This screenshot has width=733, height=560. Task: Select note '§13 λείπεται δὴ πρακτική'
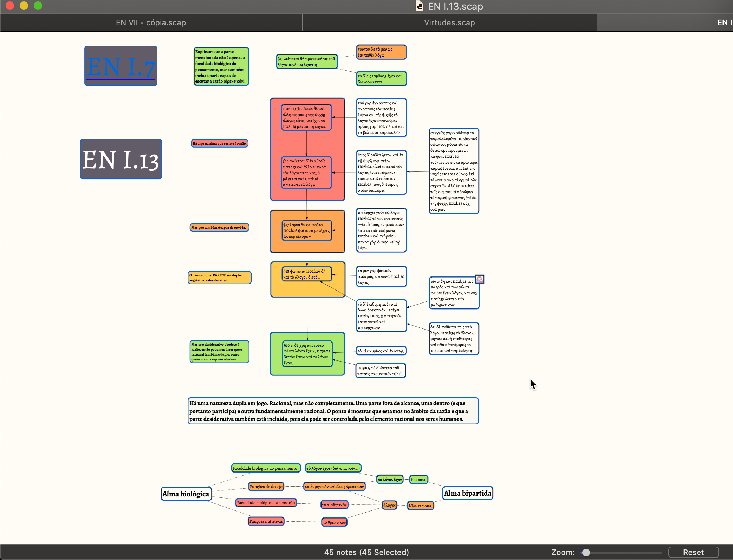307,61
